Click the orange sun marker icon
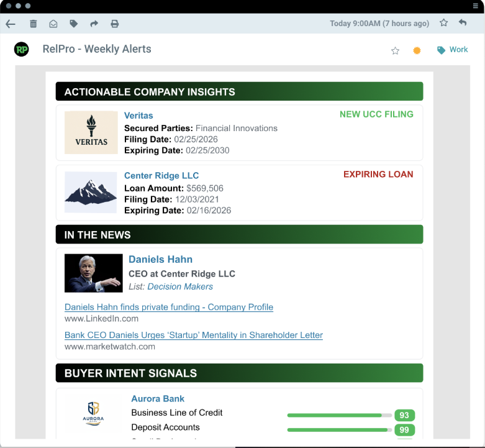This screenshot has height=448, width=485. pyautogui.click(x=417, y=50)
